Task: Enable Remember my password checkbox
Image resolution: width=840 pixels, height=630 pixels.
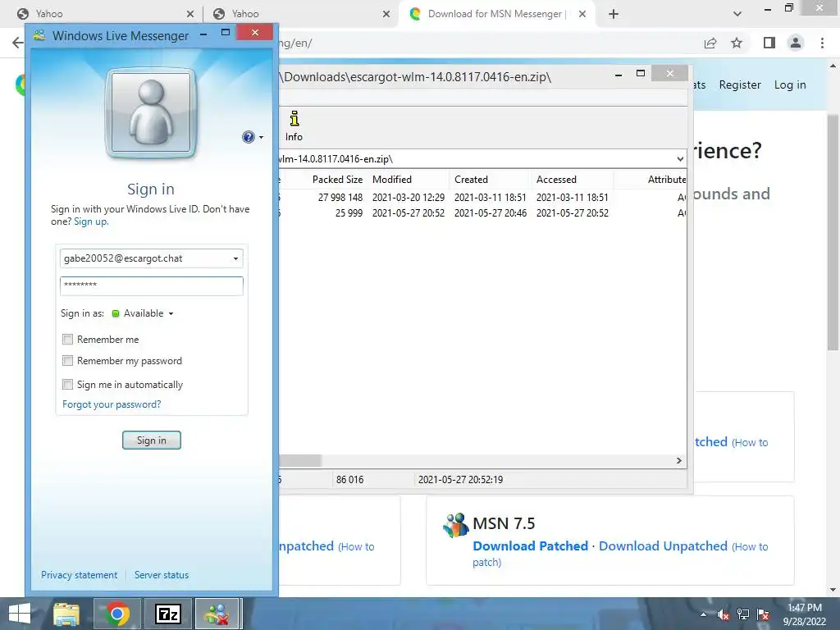Action: pyautogui.click(x=67, y=361)
